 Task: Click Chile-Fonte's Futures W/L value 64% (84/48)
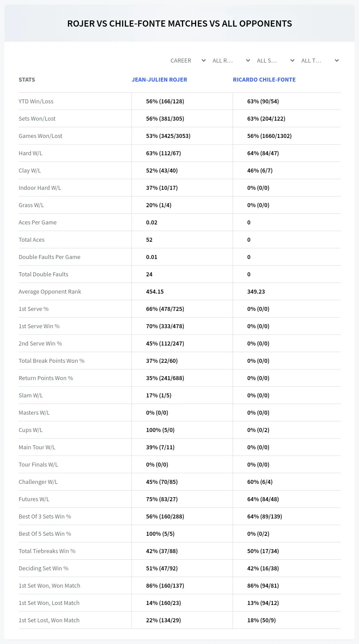[x=263, y=499]
